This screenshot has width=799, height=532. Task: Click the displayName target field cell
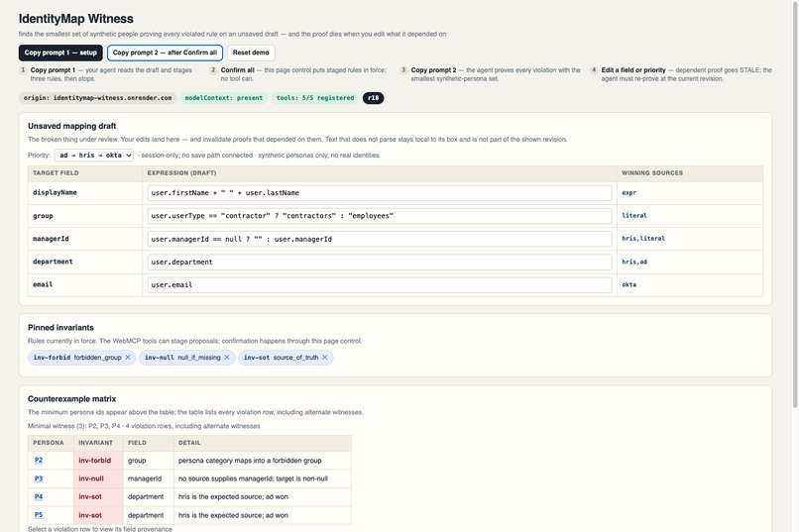coord(85,193)
